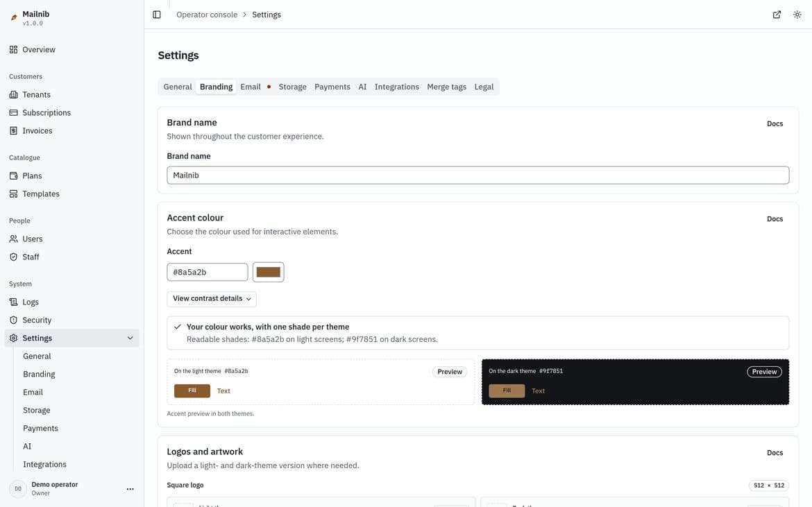This screenshot has height=507, width=812.
Task: Go to the Integrations tab
Action: tap(397, 87)
